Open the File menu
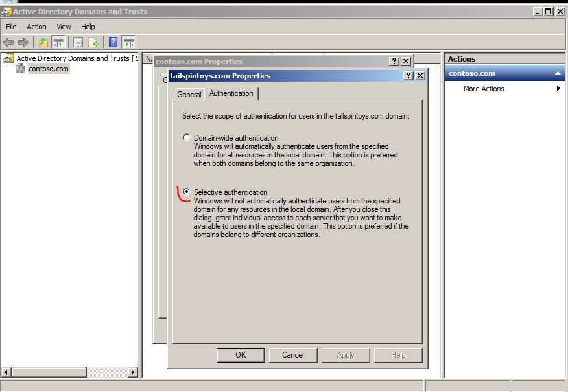Image resolution: width=568 pixels, height=392 pixels. point(11,27)
